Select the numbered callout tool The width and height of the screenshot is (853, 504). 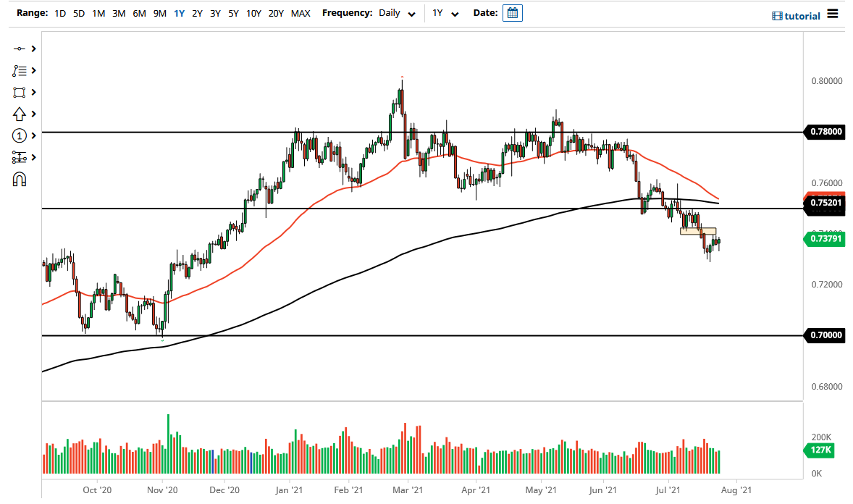[x=18, y=135]
